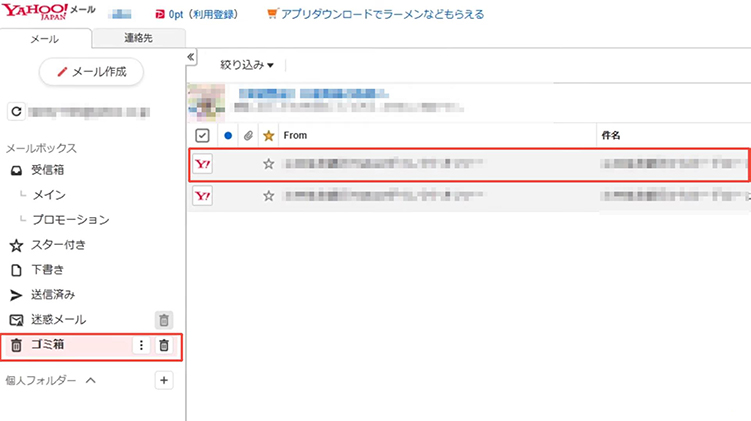The image size is (751, 421).
Task: Click the blurred ad thumbnail above the list
Action: (206, 102)
